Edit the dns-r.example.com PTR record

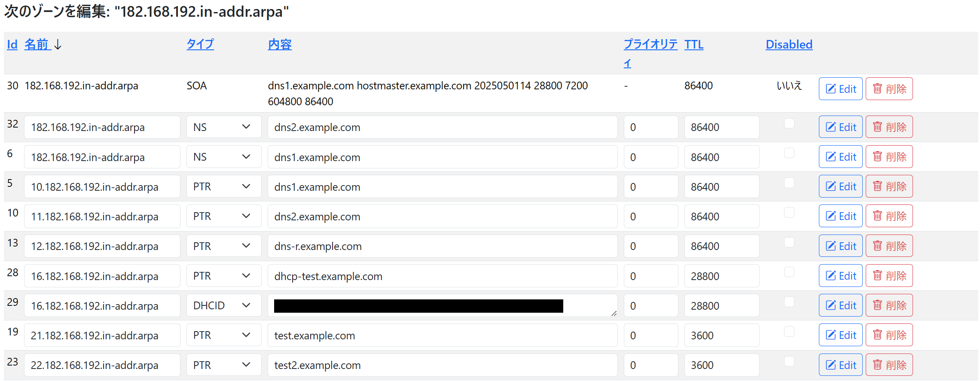(x=840, y=246)
